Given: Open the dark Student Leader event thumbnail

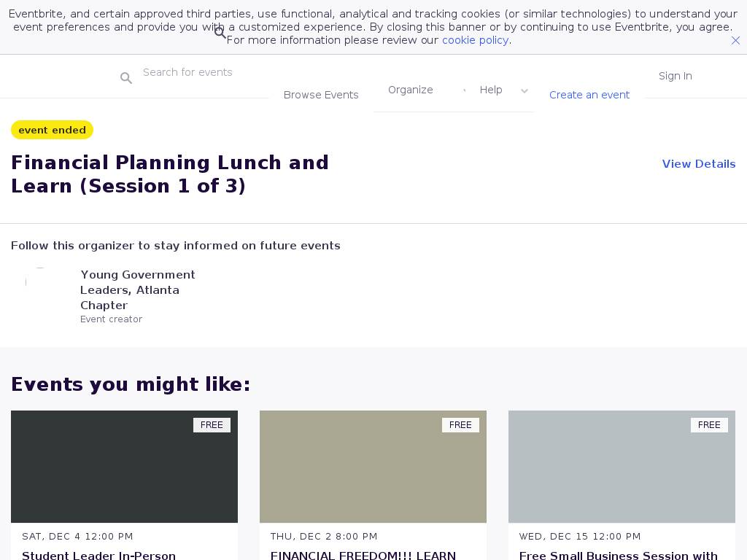Looking at the screenshot, I should [124, 467].
